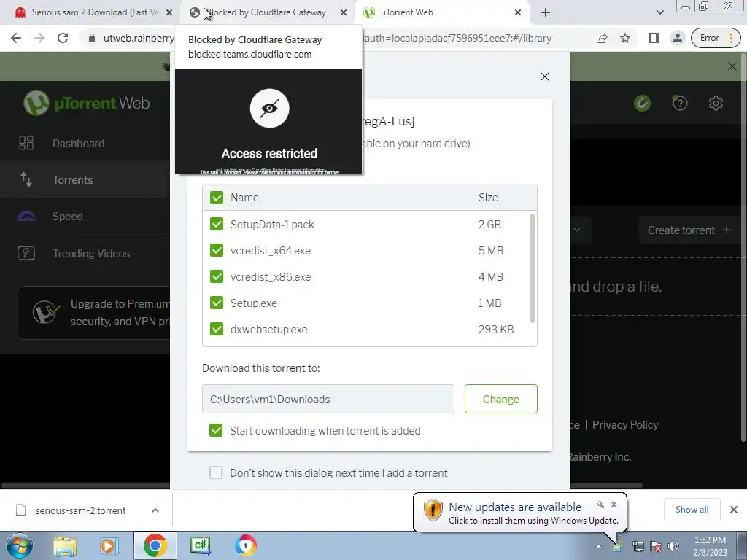
Task: Share this page icon in address bar
Action: (602, 38)
